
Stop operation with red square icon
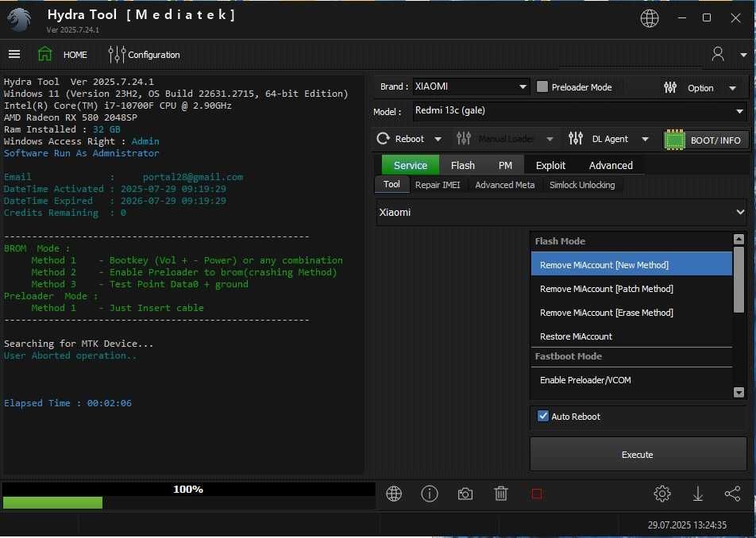pyautogui.click(x=537, y=494)
